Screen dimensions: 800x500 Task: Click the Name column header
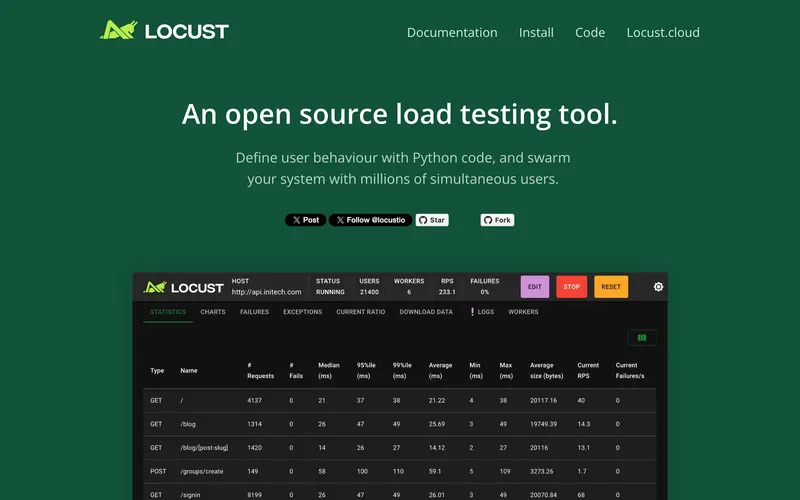189,370
